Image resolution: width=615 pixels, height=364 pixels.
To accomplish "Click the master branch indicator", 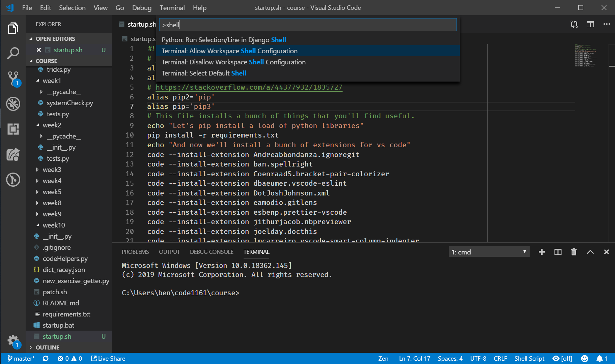I will [x=21, y=358].
